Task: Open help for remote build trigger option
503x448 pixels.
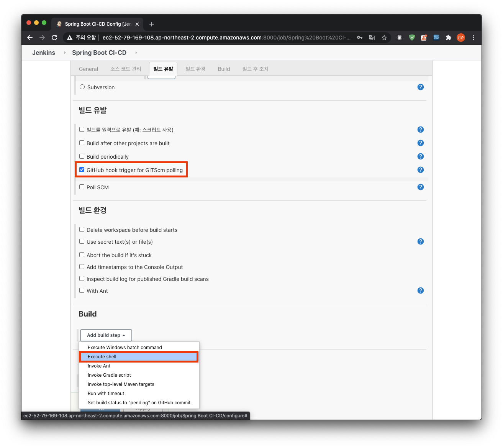Action: coord(420,130)
